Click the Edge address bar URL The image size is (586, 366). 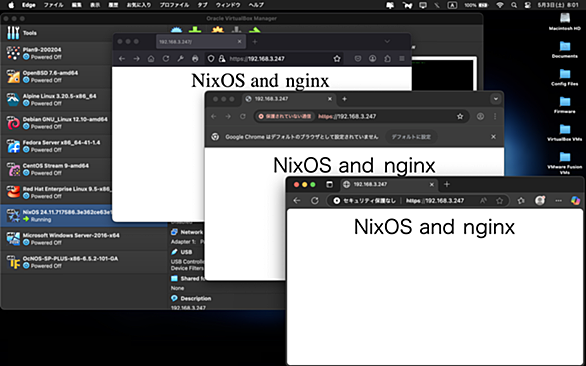[x=435, y=201]
